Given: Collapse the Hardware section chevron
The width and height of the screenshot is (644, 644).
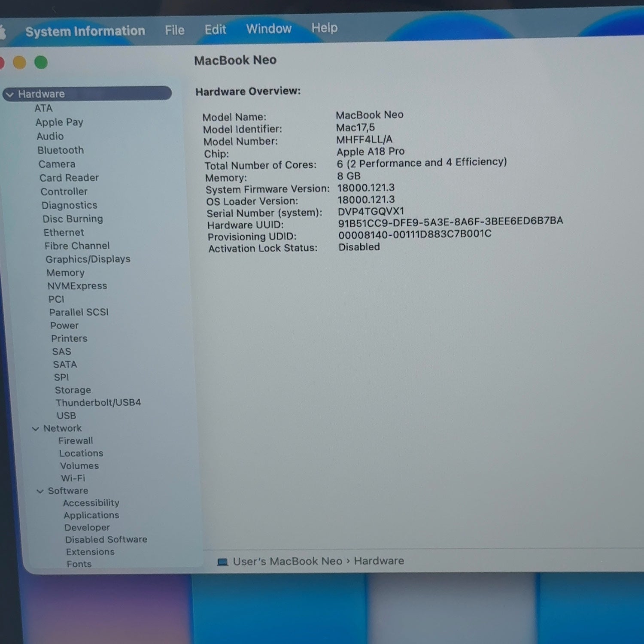Looking at the screenshot, I should click(10, 94).
